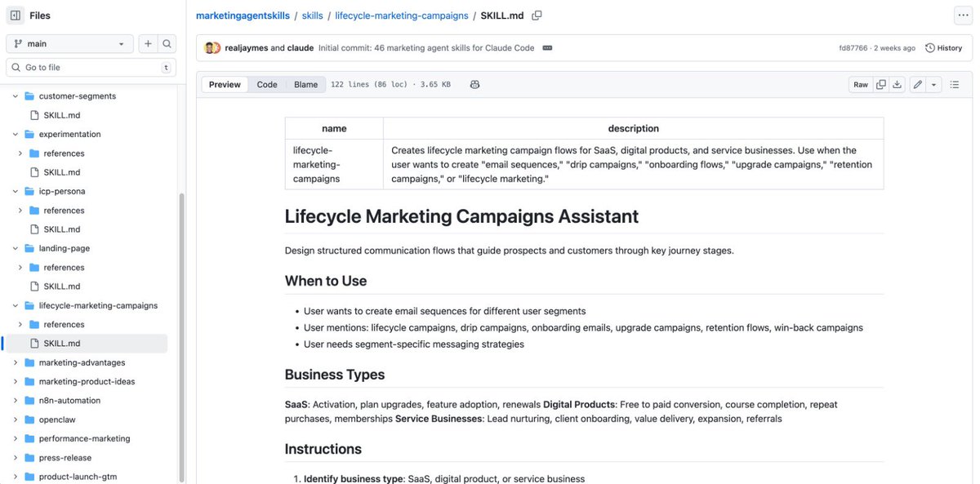
Task: Expand the marketing-advantages folder chevron
Action: tap(15, 362)
